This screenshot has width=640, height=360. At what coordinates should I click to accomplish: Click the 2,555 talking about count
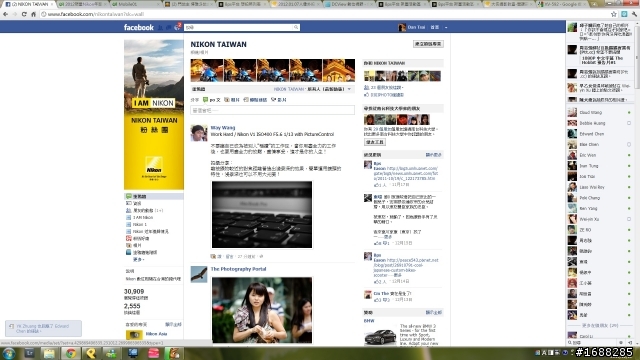tap(132, 306)
